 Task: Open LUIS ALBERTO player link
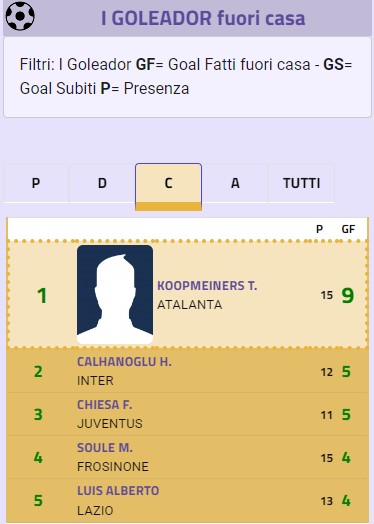click(118, 491)
